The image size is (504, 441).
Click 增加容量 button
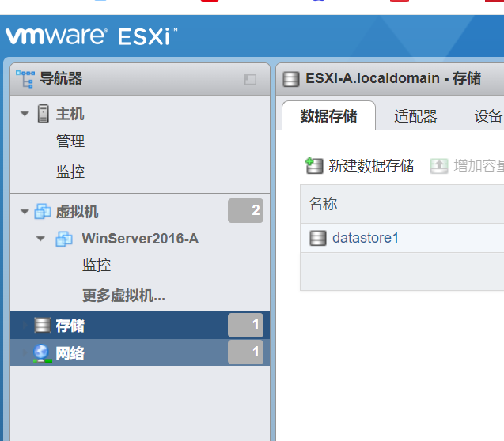point(467,166)
